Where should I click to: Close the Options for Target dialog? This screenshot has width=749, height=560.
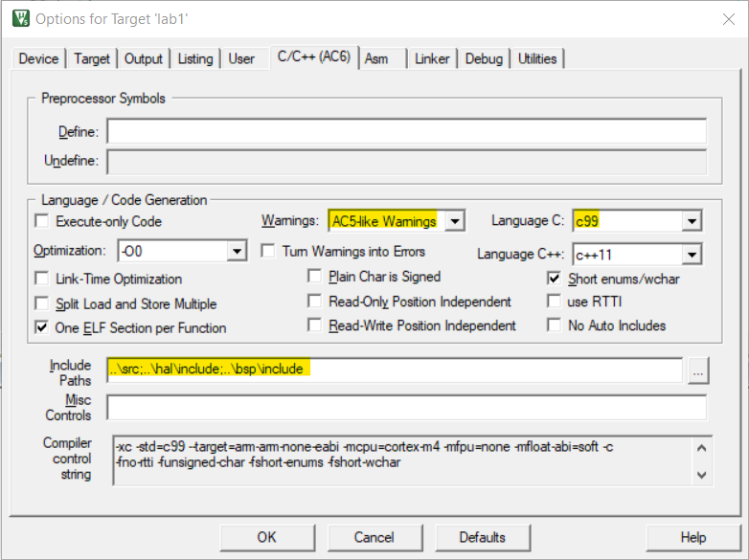(727, 18)
